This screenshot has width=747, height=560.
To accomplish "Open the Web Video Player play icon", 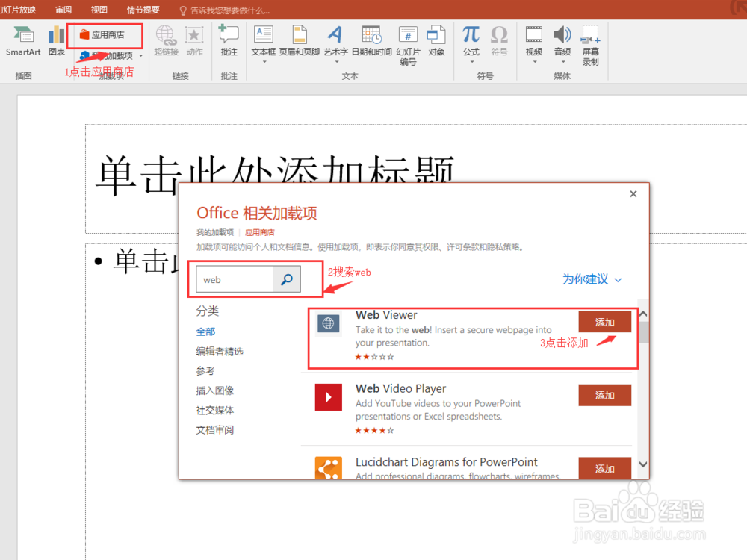I will point(328,397).
